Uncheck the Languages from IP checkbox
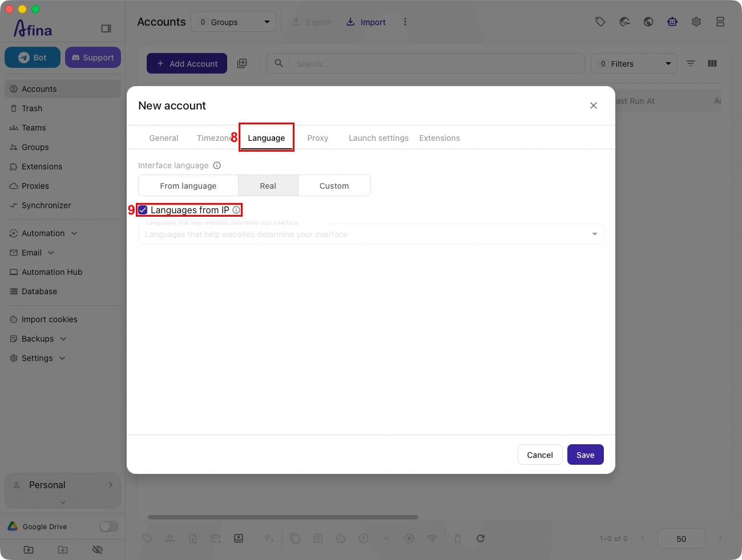This screenshot has width=742, height=560. coord(143,210)
